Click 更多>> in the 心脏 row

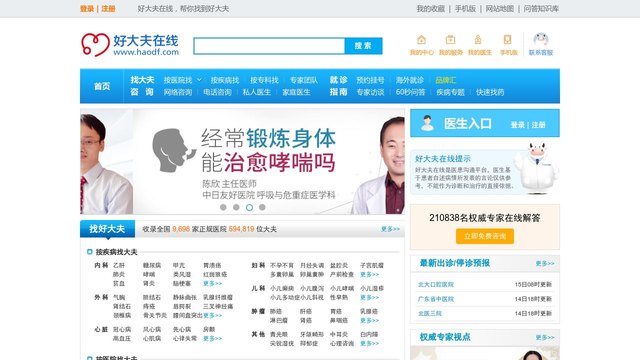pos(213,338)
